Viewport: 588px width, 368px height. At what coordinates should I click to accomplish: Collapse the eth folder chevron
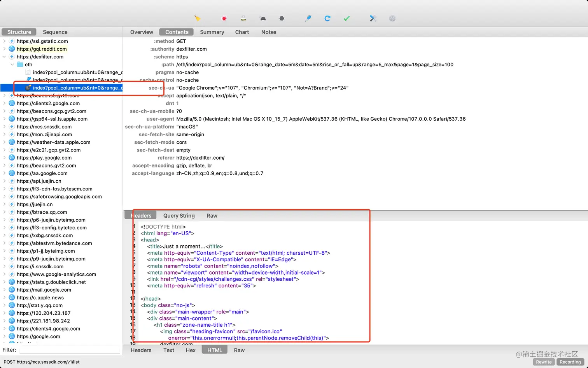click(12, 65)
